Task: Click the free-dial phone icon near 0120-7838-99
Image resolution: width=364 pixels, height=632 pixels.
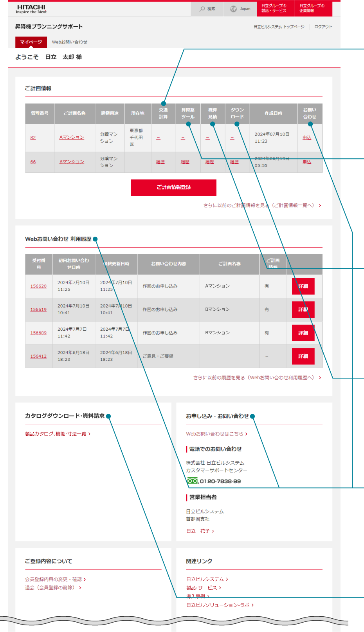Action: 192,481
